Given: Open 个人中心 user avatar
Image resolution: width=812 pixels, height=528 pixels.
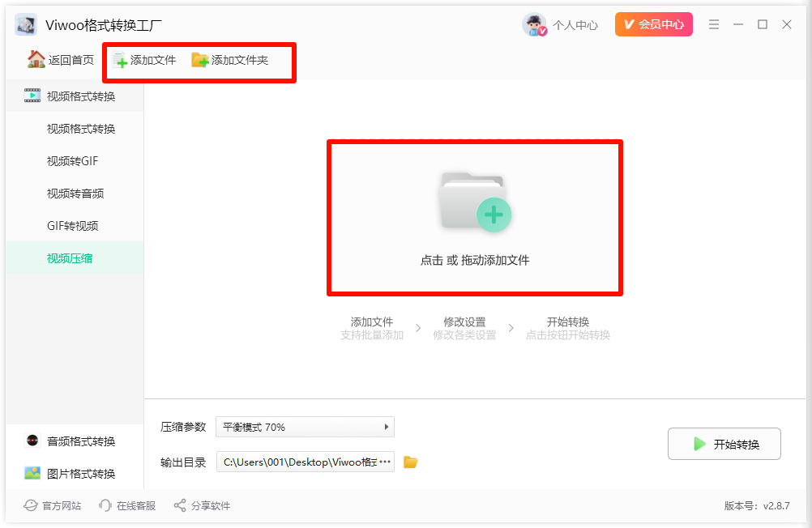Looking at the screenshot, I should [534, 24].
